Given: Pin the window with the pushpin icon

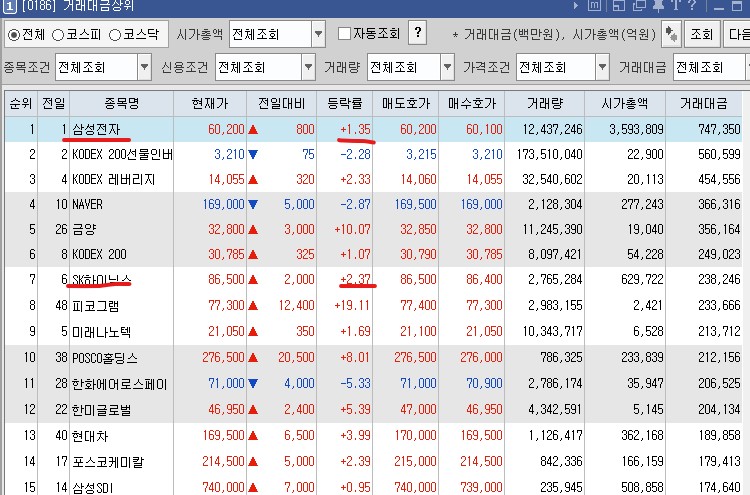Looking at the screenshot, I should pyautogui.click(x=658, y=6).
